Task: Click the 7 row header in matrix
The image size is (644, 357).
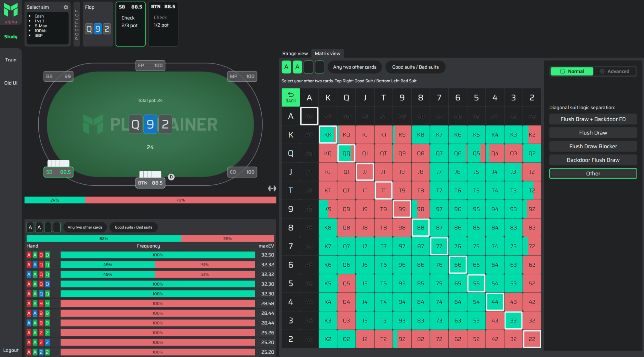Action: [291, 246]
